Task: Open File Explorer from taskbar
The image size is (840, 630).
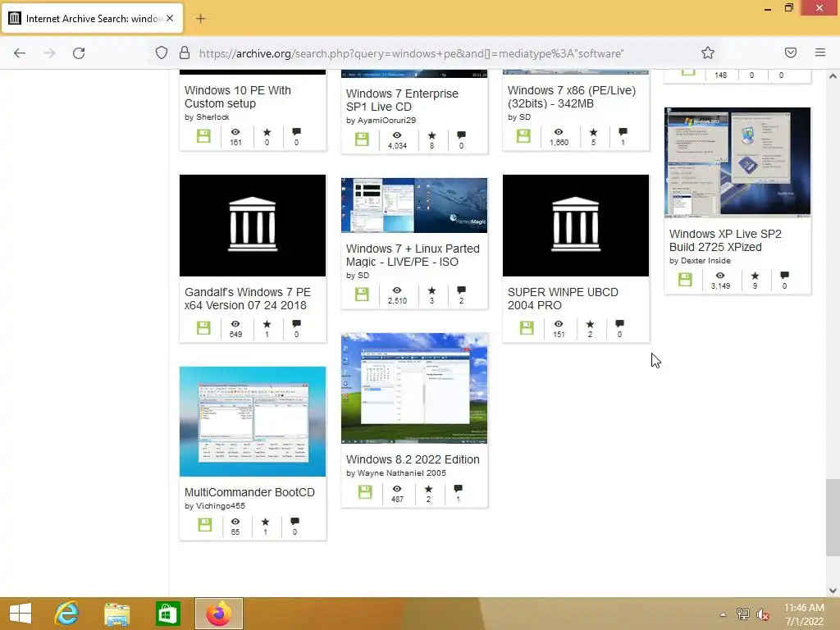Action: (x=116, y=614)
